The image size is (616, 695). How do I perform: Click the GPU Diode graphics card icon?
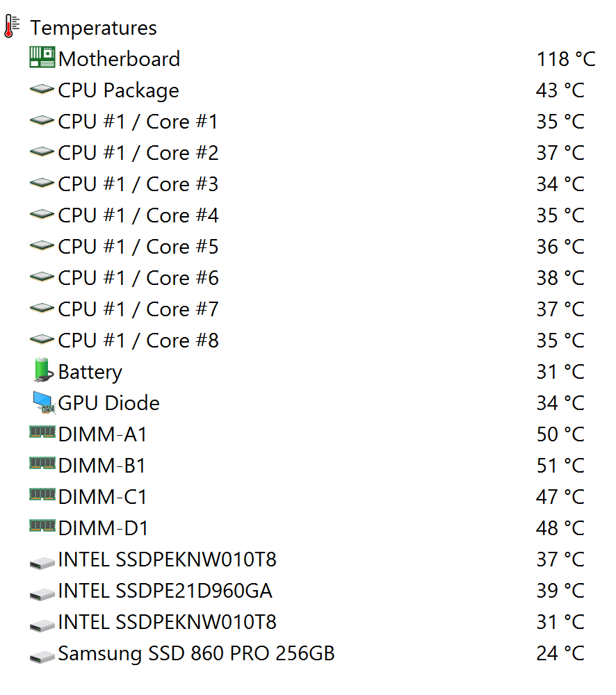pos(42,402)
